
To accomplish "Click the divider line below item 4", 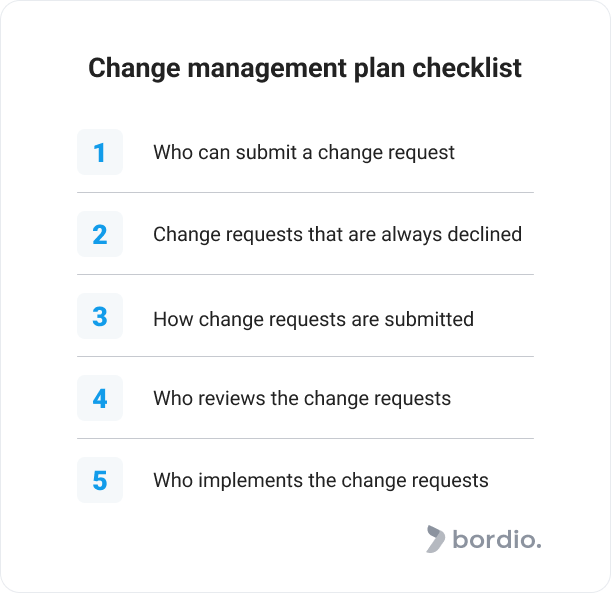I will [305, 438].
